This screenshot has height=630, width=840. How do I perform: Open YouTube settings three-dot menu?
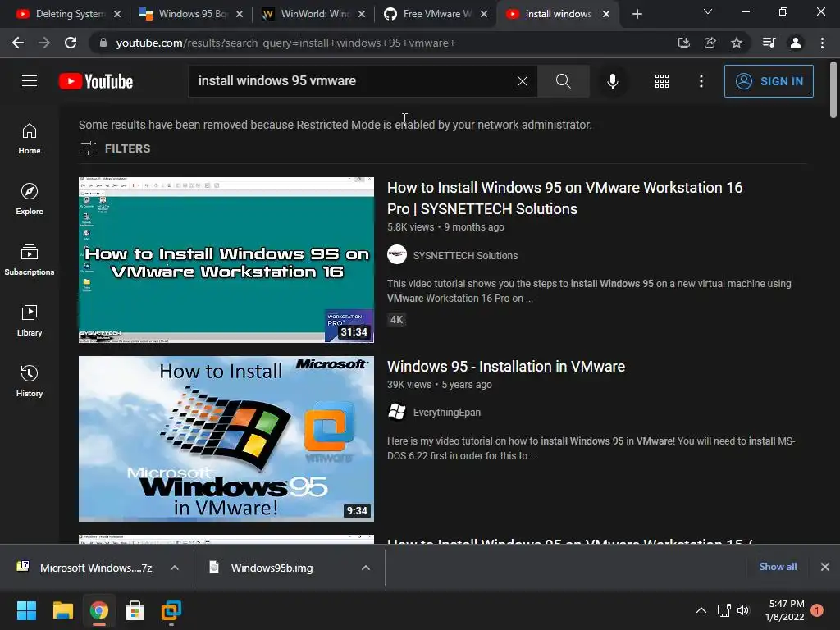click(x=701, y=81)
